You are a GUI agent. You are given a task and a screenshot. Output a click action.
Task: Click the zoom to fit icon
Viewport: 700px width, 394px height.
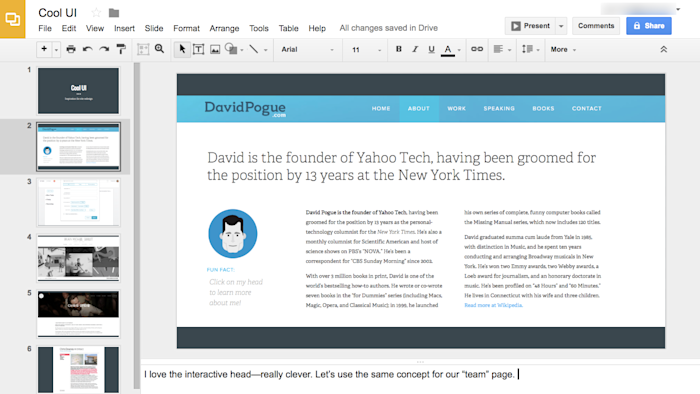[x=143, y=49]
